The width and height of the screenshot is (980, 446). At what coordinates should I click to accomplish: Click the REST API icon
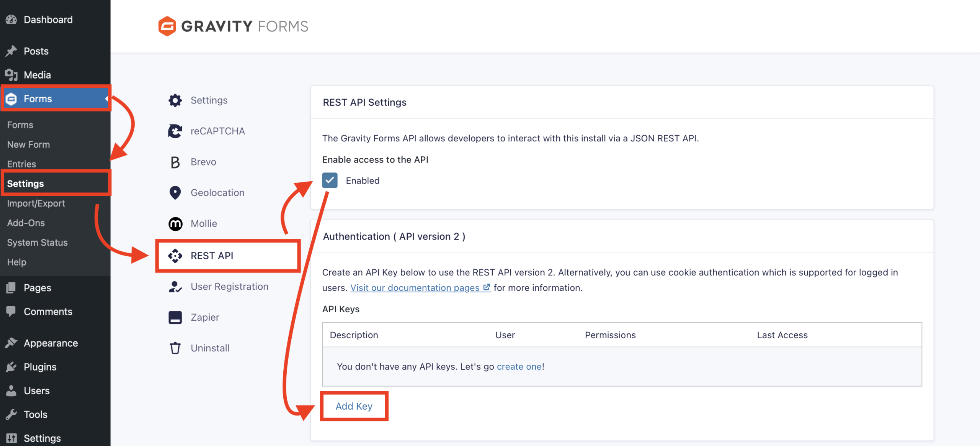click(175, 256)
